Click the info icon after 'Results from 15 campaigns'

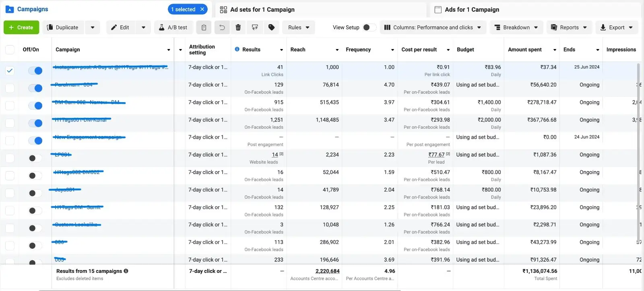pyautogui.click(x=126, y=271)
